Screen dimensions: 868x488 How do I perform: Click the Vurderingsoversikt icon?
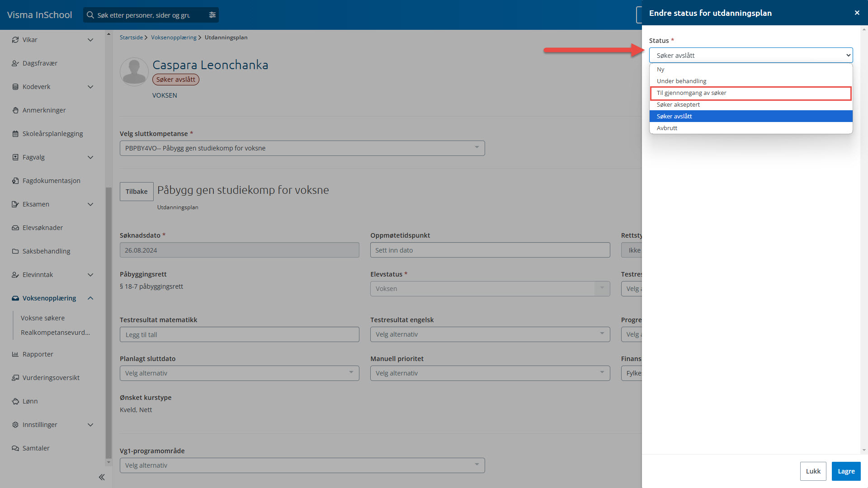(x=15, y=378)
